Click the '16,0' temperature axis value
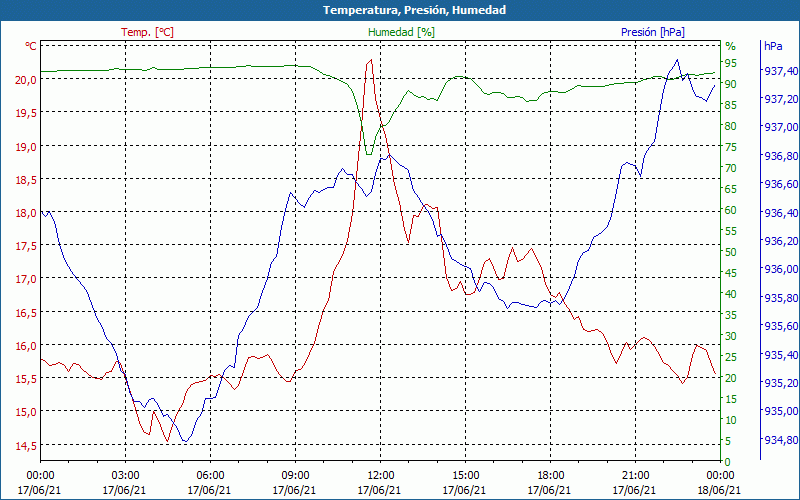This screenshot has height=500, width=800. [26, 346]
